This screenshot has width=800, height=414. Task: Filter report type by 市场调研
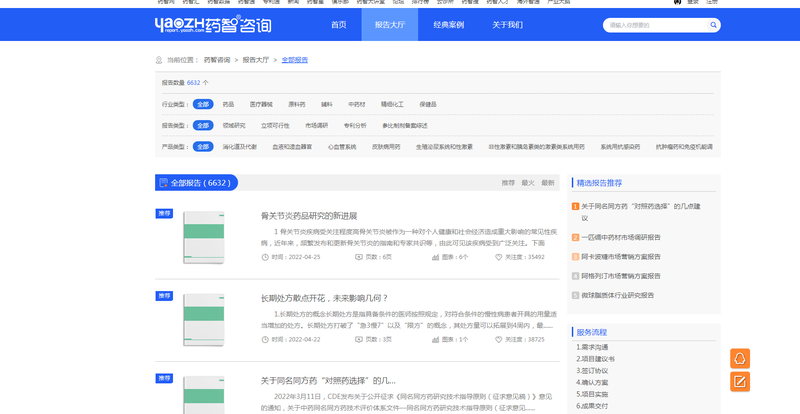(316, 126)
